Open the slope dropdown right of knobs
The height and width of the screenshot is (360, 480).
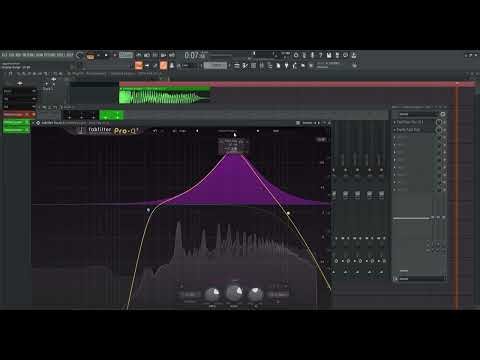pos(278,294)
